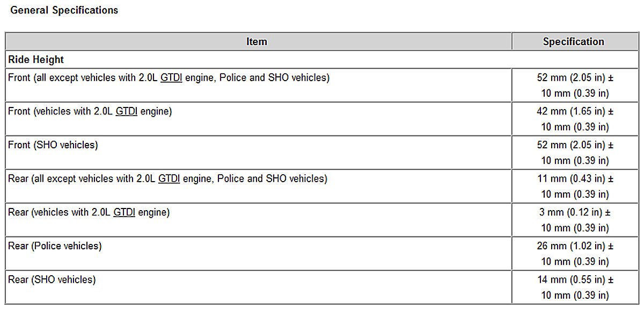Click the Rear (Police vehicles) item cell
644x309 pixels.
tap(55, 246)
